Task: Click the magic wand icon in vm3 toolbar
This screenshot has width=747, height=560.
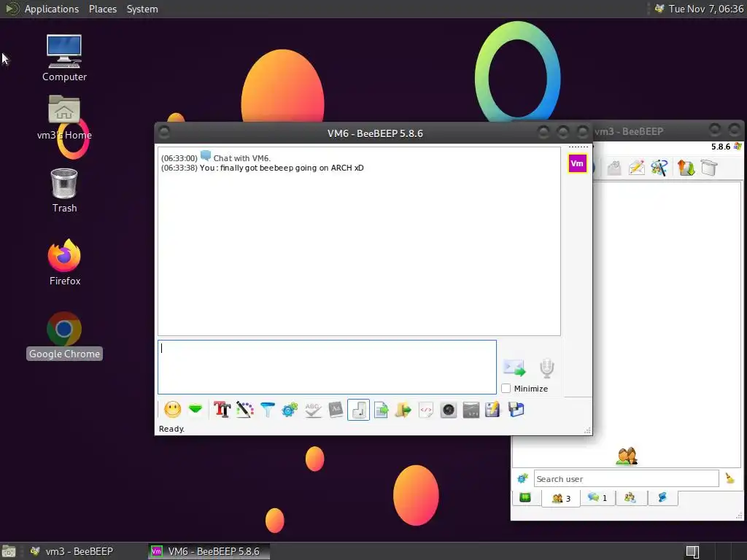Action: pos(659,168)
